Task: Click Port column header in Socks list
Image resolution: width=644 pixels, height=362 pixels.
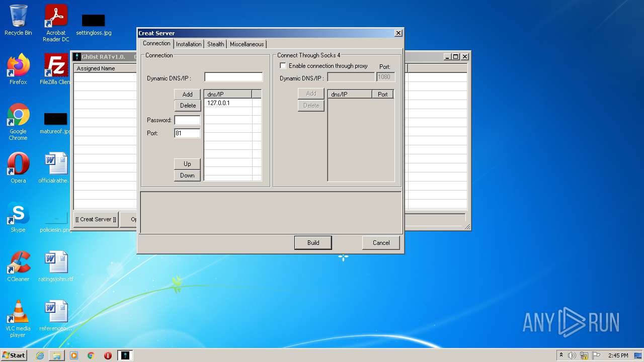Action: click(x=383, y=95)
